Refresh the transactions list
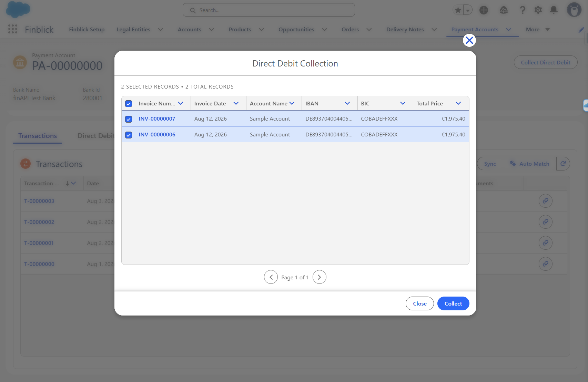This screenshot has width=588, height=382. click(x=563, y=164)
